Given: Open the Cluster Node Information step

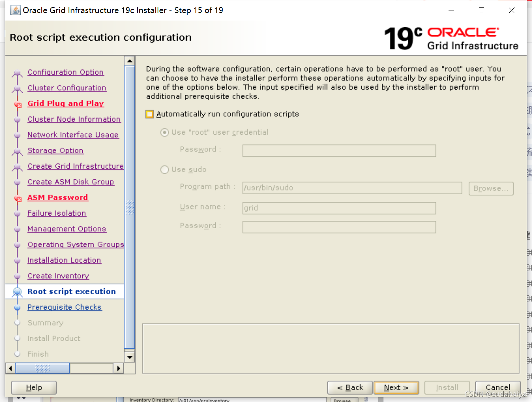Looking at the screenshot, I should click(74, 119).
